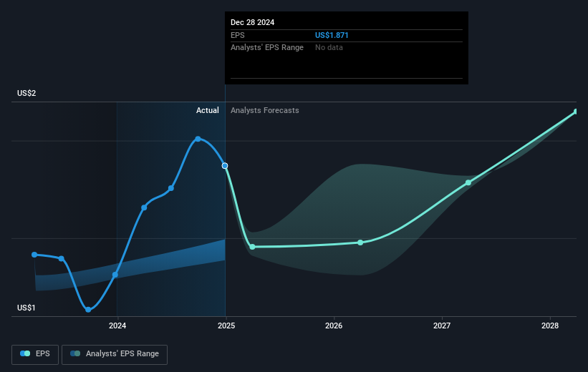The width and height of the screenshot is (588, 372).
Task: Click the No data text in tooltip
Action: click(x=329, y=48)
